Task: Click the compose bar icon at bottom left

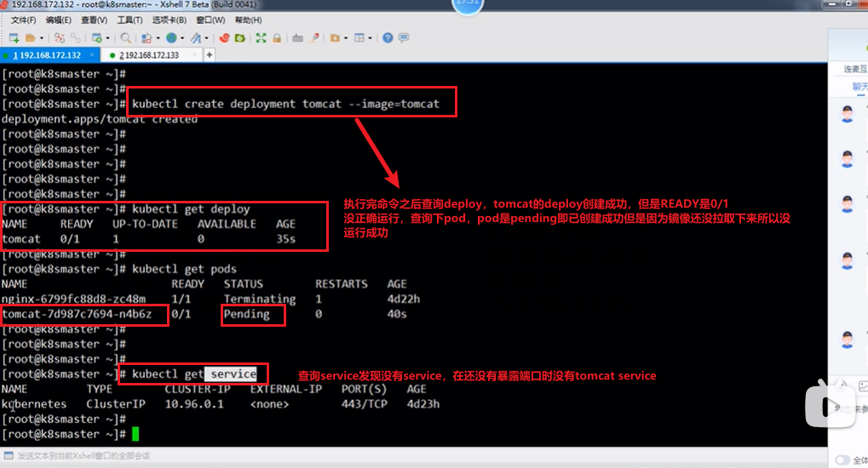Action: click(9, 456)
